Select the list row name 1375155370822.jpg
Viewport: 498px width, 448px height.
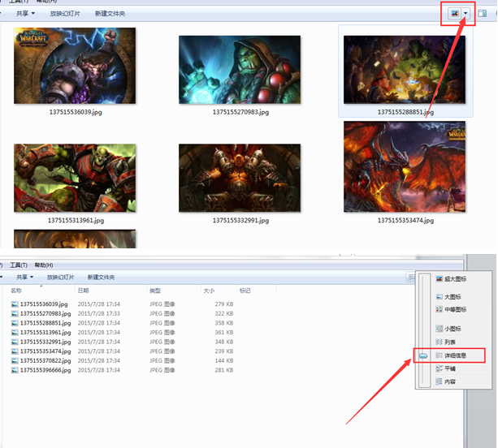tap(45, 360)
